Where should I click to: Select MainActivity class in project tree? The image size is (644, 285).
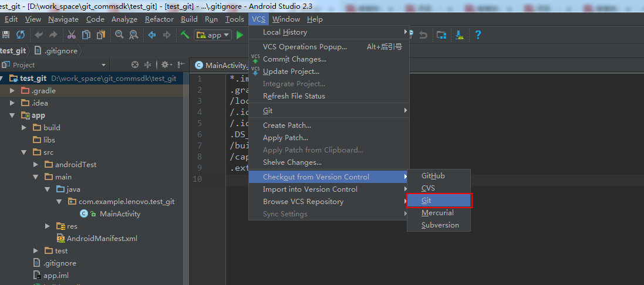[x=120, y=213]
